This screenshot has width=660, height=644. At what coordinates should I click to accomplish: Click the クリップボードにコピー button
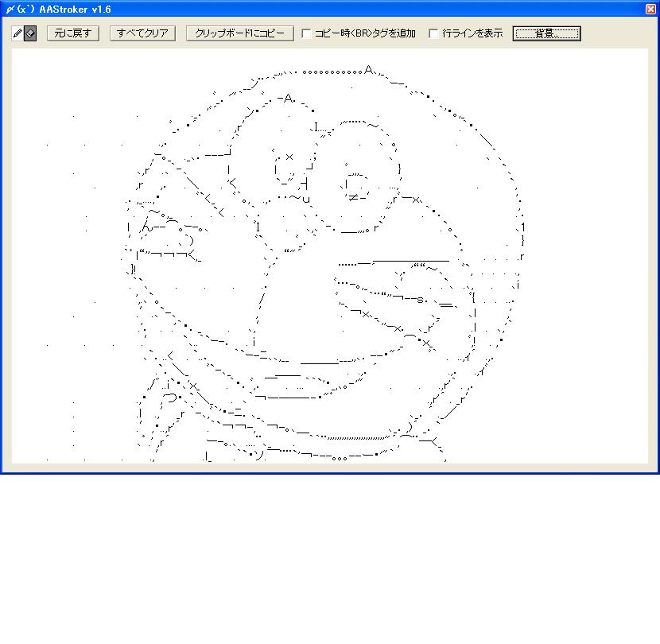pyautogui.click(x=240, y=33)
